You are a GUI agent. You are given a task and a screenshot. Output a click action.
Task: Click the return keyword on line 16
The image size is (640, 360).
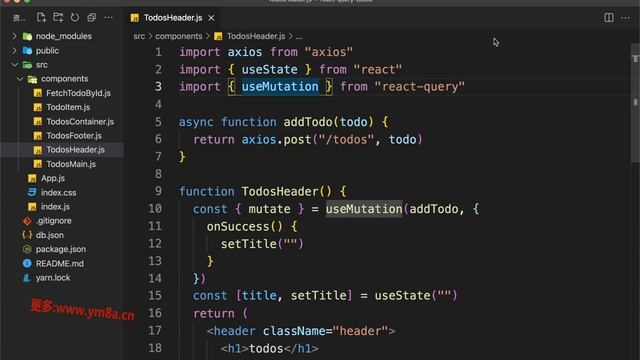pos(213,313)
